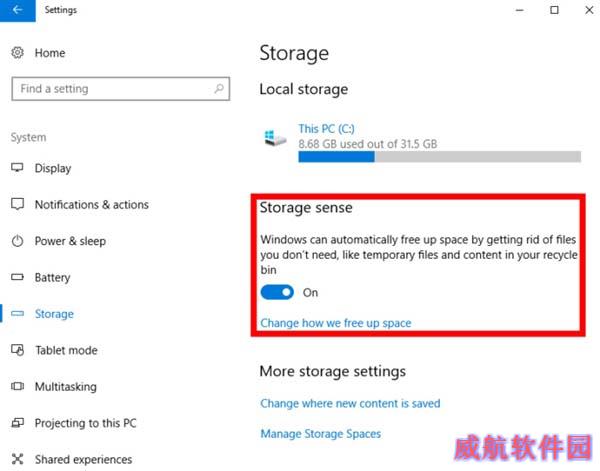Click the Battery icon in sidebar
This screenshot has height=471, width=600.
[x=17, y=277]
